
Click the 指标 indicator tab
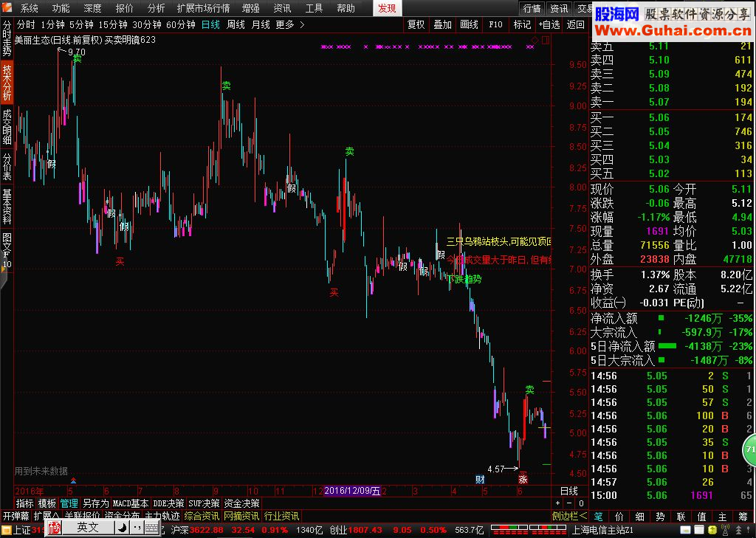point(24,503)
